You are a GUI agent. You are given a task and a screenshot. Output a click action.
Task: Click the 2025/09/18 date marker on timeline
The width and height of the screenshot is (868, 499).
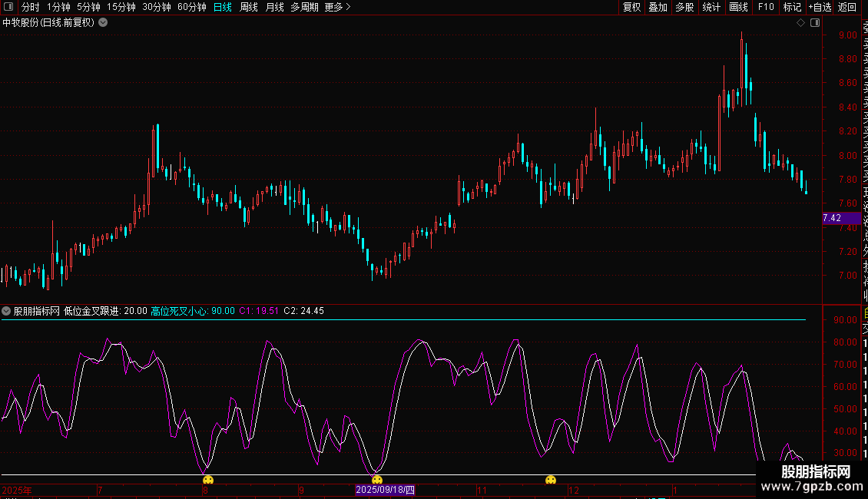pos(386,490)
